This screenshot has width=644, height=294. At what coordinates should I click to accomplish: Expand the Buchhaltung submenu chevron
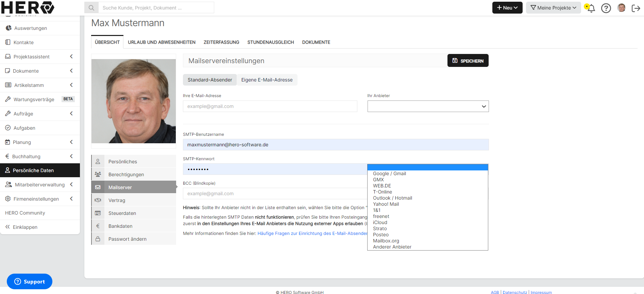71,156
